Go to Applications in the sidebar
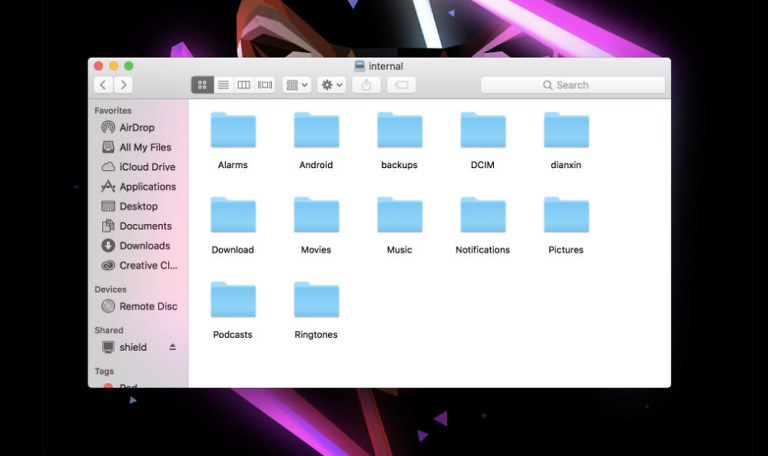 [x=146, y=187]
